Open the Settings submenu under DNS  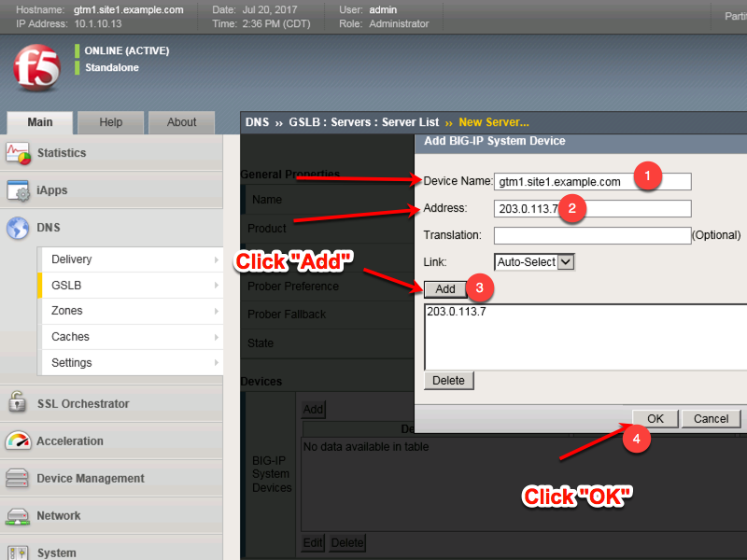pyautogui.click(x=133, y=363)
